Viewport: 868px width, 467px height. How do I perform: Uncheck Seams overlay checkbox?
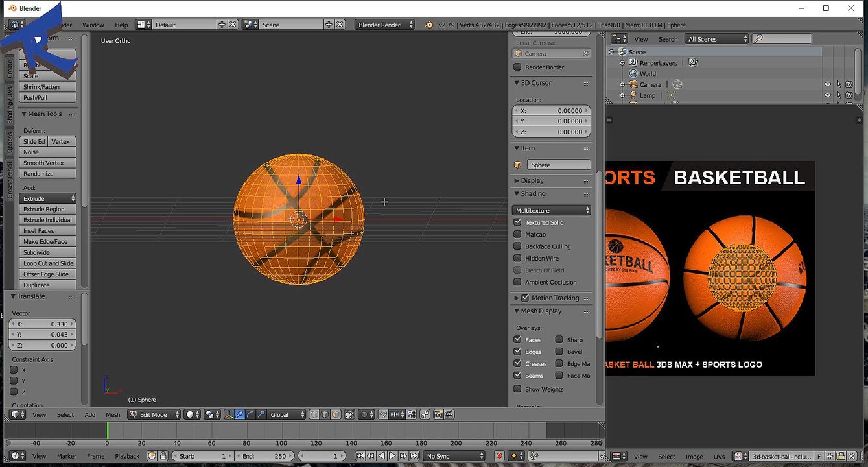tap(517, 375)
